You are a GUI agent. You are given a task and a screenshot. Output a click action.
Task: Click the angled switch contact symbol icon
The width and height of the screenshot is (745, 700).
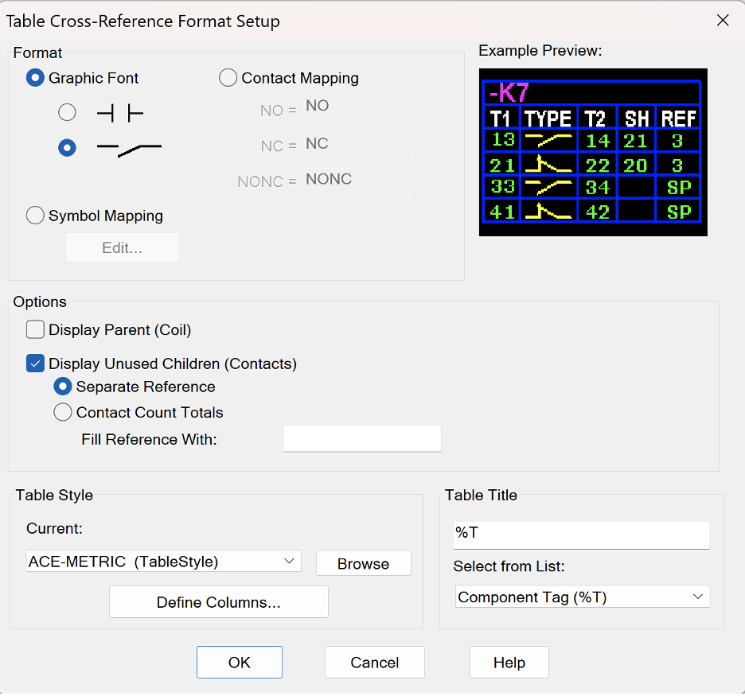[x=129, y=149]
